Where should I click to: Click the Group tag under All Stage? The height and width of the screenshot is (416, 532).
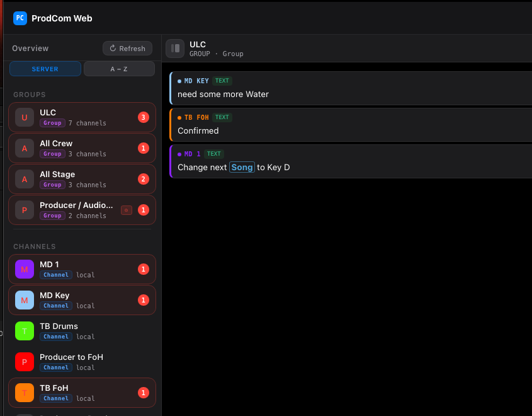tap(52, 185)
